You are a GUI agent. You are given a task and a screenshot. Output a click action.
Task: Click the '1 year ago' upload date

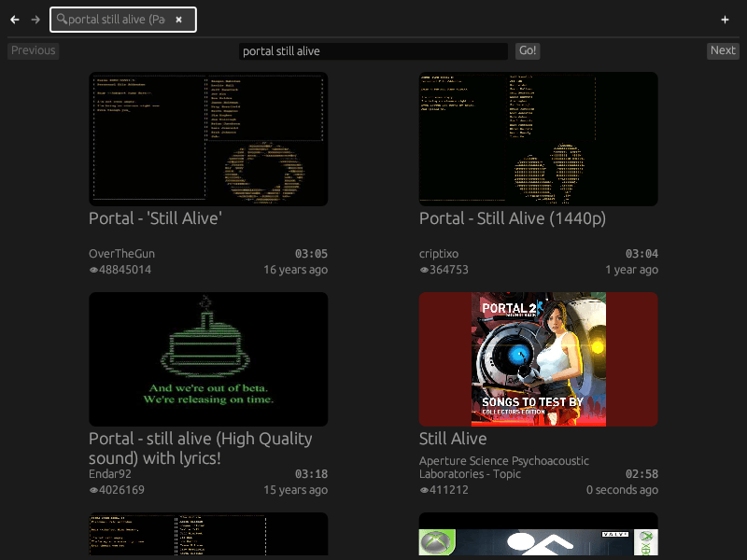click(x=632, y=270)
